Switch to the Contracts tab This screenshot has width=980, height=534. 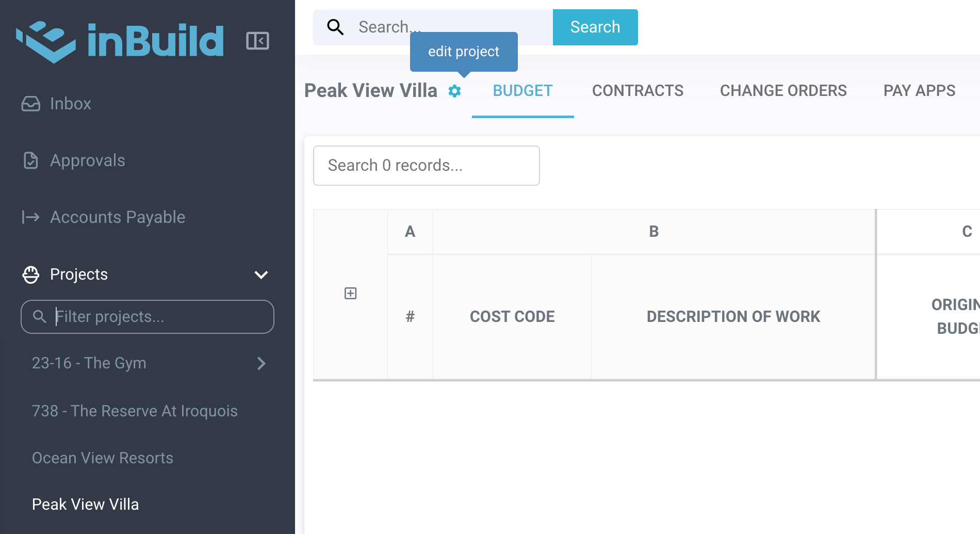pyautogui.click(x=638, y=91)
